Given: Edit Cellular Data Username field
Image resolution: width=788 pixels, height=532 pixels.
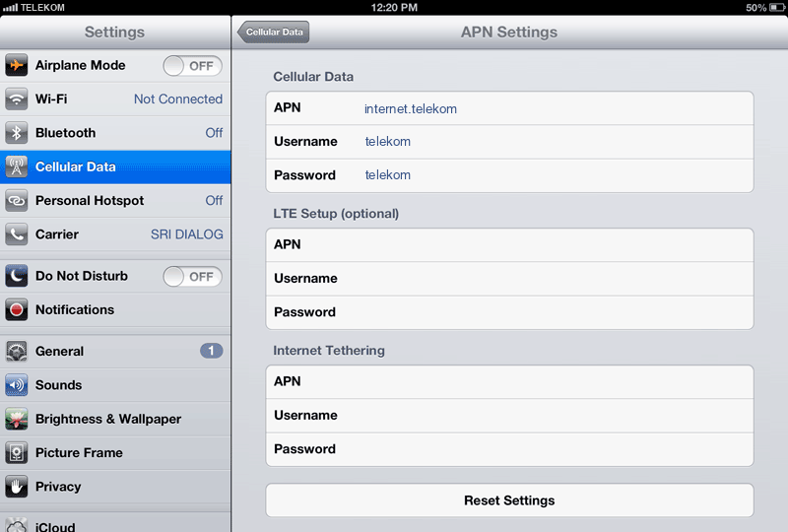Looking at the screenshot, I should click(509, 142).
